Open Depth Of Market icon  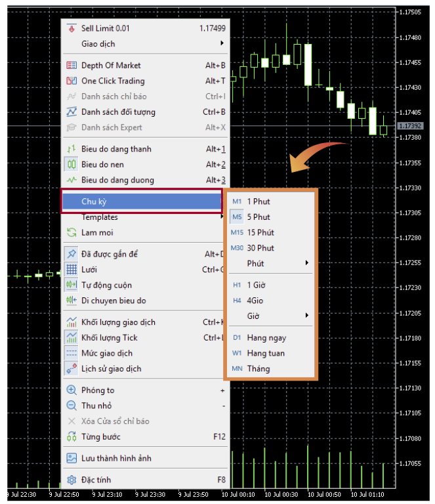(72, 66)
